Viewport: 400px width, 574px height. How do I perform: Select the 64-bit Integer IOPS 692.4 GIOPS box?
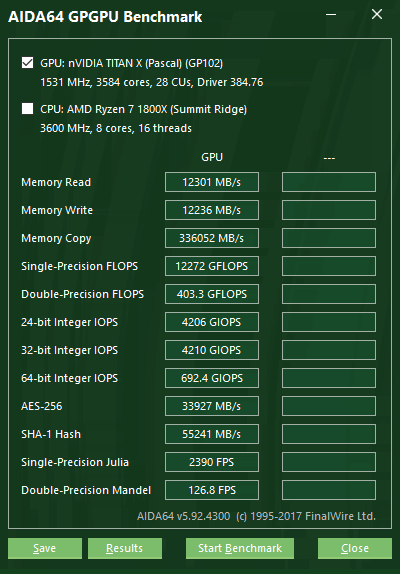pos(212,378)
